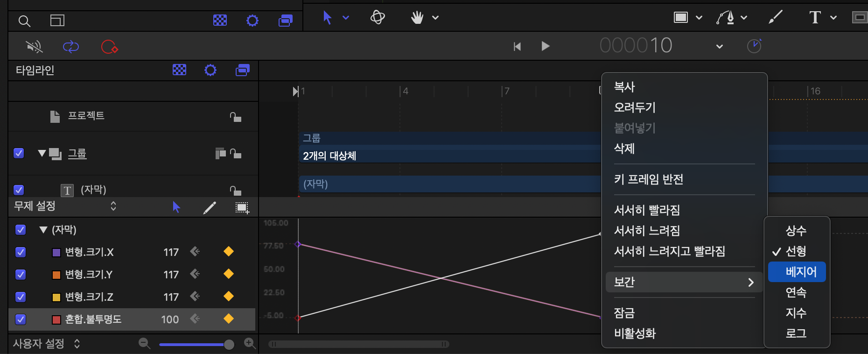Open the panel layout icon beside search
The height and width of the screenshot is (354, 868).
coord(57,20)
